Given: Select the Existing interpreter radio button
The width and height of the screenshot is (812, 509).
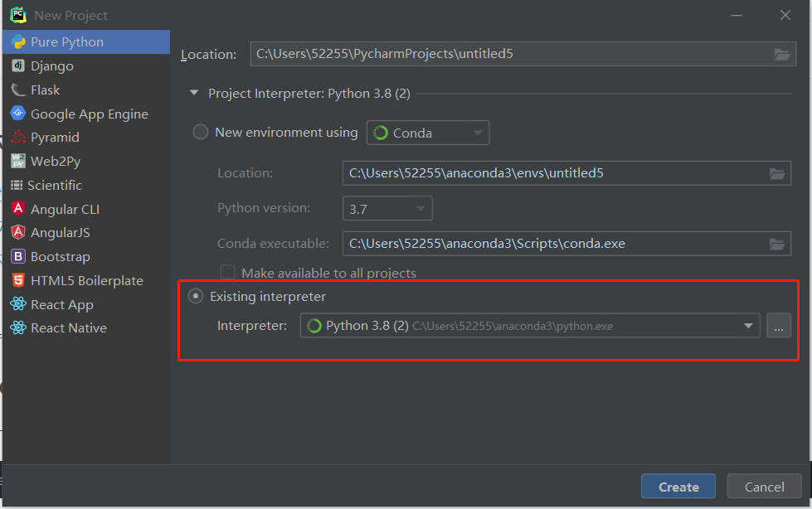Looking at the screenshot, I should (195, 296).
